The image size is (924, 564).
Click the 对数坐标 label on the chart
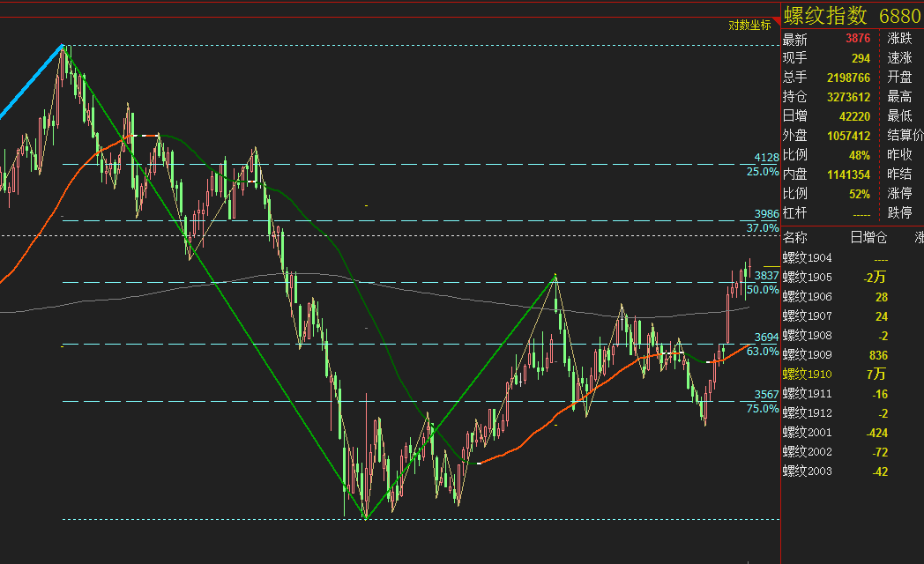(749, 26)
